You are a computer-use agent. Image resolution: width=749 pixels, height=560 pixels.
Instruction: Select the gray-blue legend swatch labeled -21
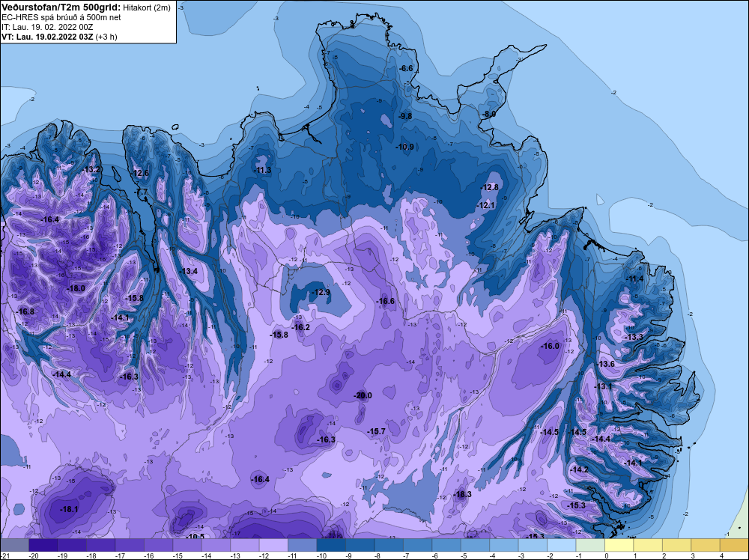point(14,545)
